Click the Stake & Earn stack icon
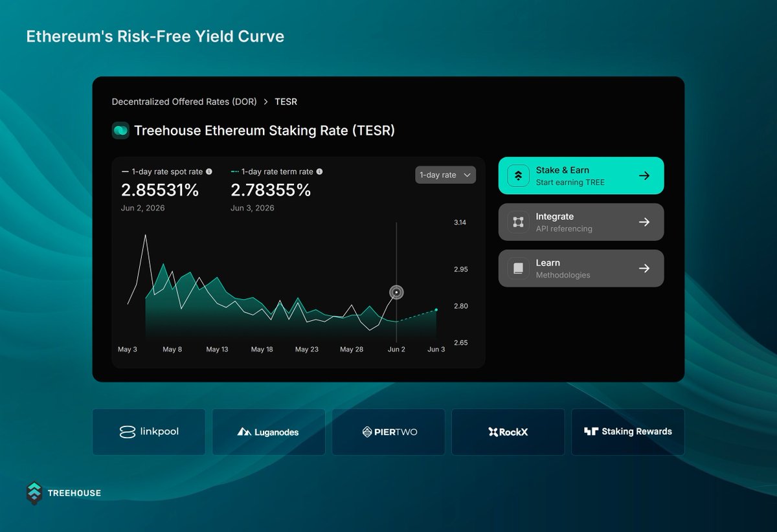Image resolution: width=777 pixels, height=532 pixels. tap(518, 175)
